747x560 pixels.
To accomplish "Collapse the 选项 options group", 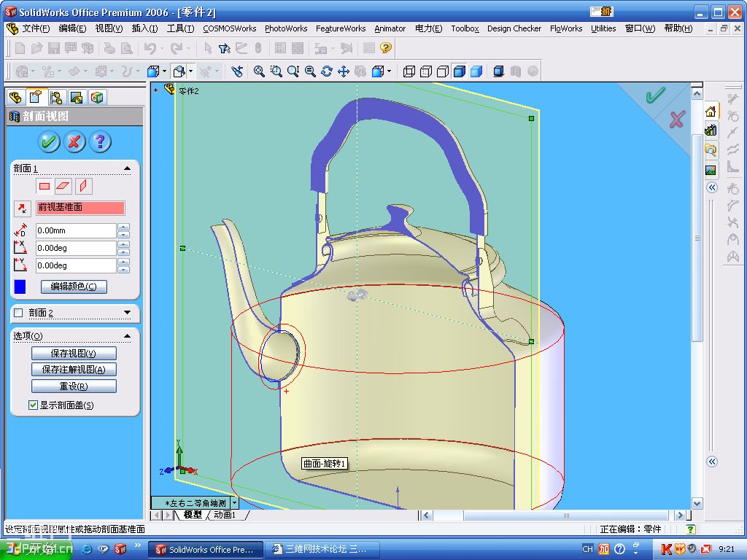I will [128, 336].
